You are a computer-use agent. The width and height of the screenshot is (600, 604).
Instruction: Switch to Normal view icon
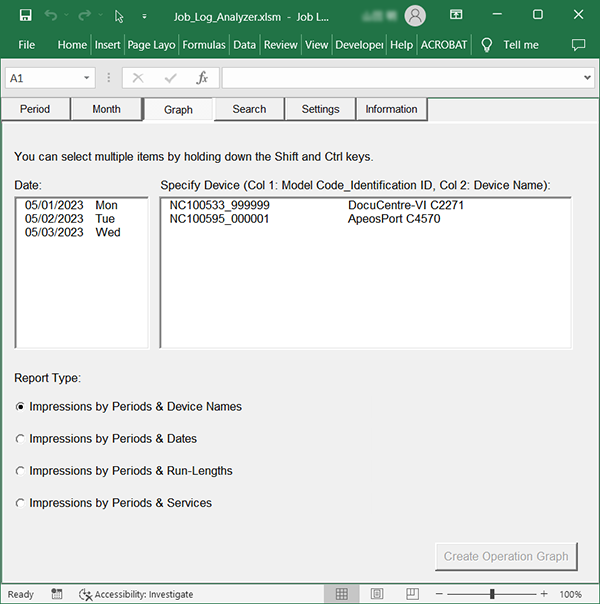tap(342, 594)
